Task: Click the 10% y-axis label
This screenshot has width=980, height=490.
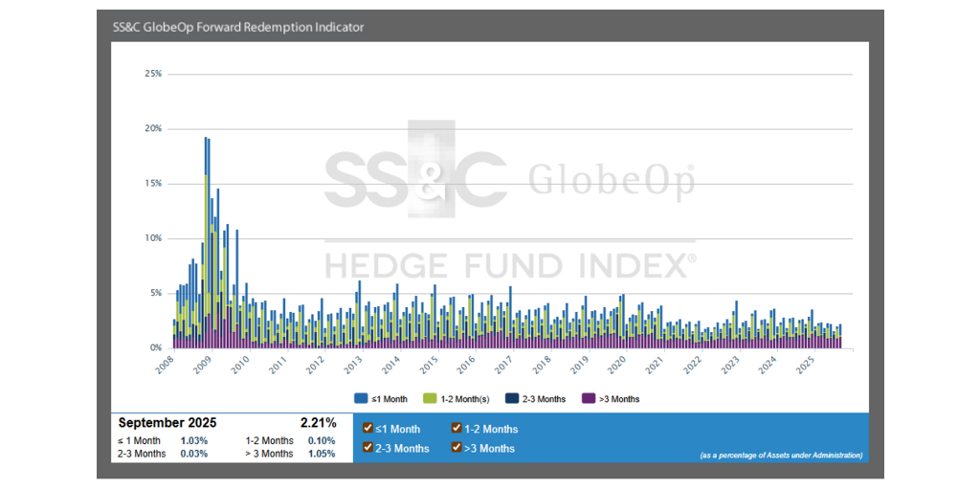Action: coord(153,238)
